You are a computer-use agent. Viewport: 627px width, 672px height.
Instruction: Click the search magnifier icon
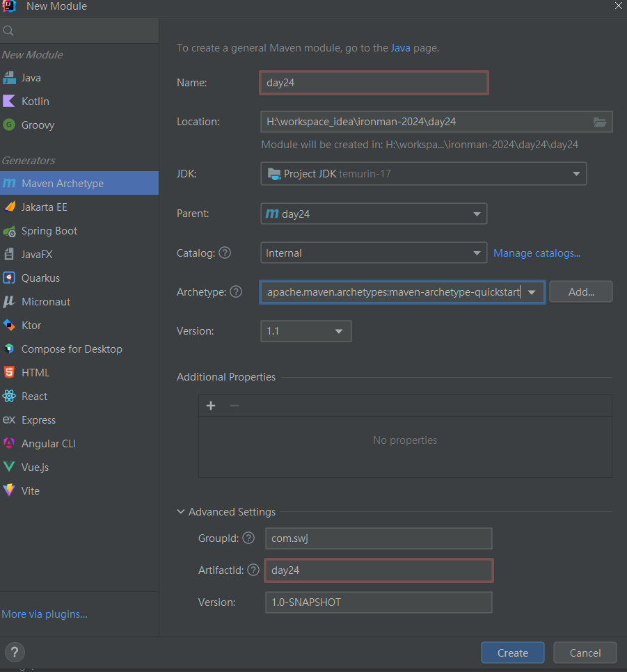(8, 31)
